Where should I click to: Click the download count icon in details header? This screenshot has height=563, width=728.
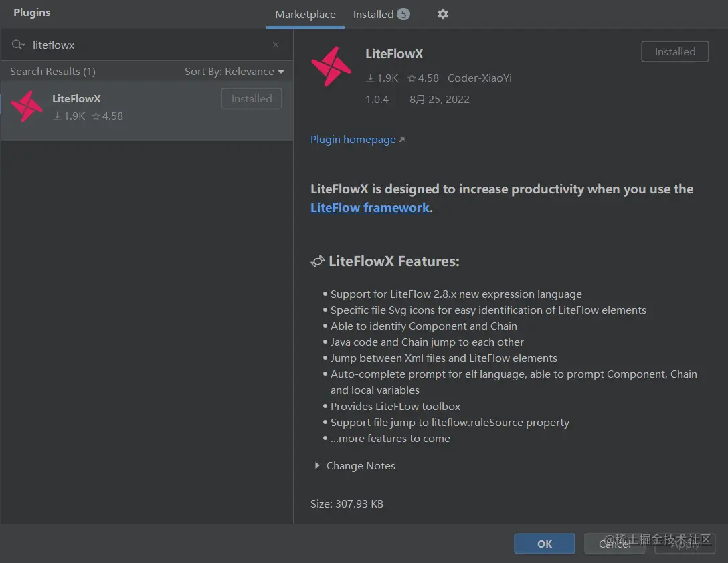[x=370, y=78]
